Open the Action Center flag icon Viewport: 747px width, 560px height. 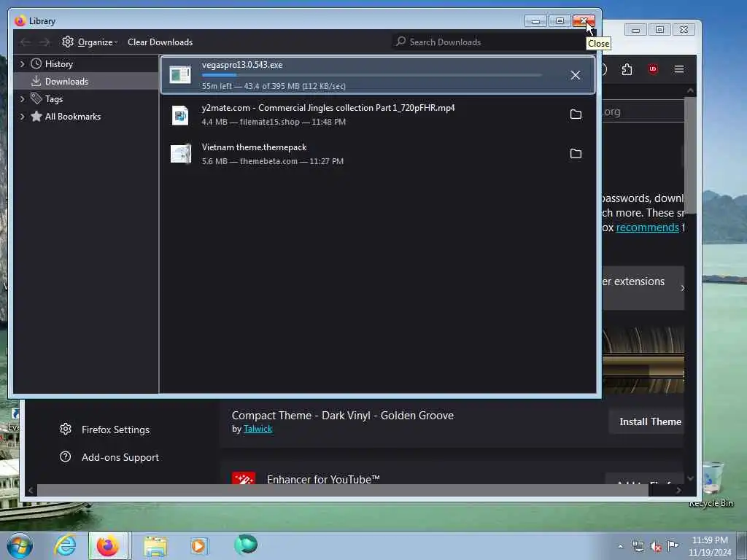(x=673, y=546)
